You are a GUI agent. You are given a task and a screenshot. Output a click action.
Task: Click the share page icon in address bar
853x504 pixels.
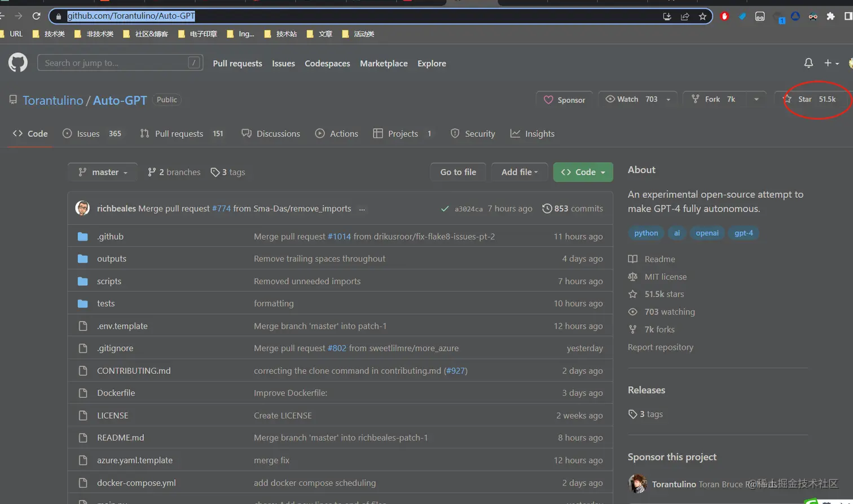(x=685, y=16)
